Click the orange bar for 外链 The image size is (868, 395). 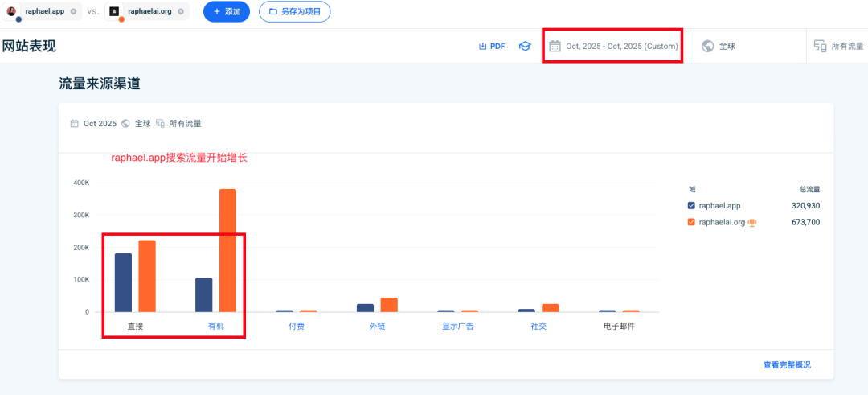point(389,305)
